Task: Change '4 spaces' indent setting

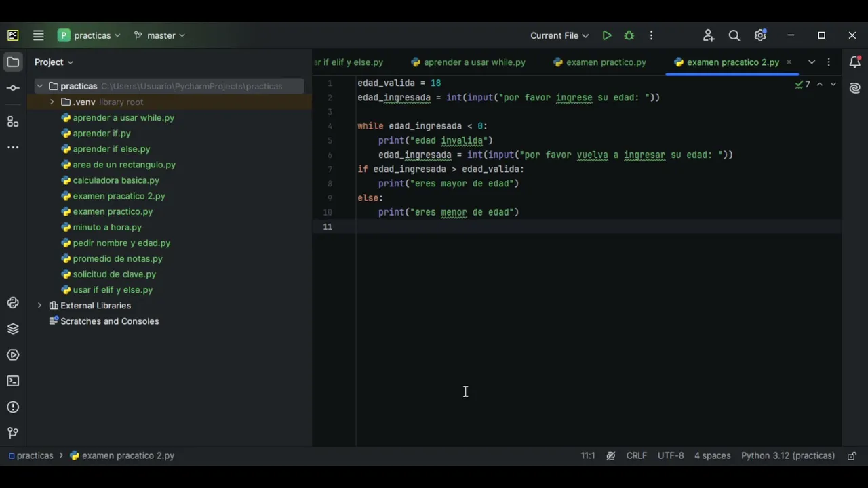Action: coord(712,456)
